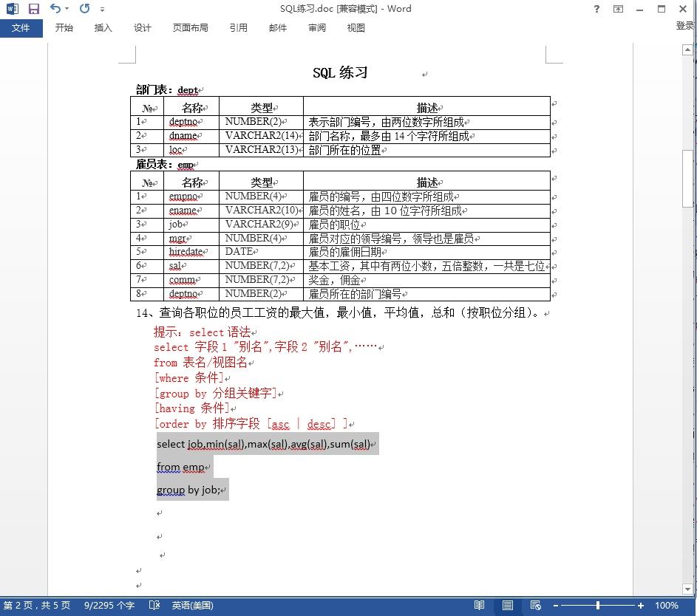The width and height of the screenshot is (697, 616).
Task: Click the vertical scrollbar down arrow
Action: tap(687, 589)
